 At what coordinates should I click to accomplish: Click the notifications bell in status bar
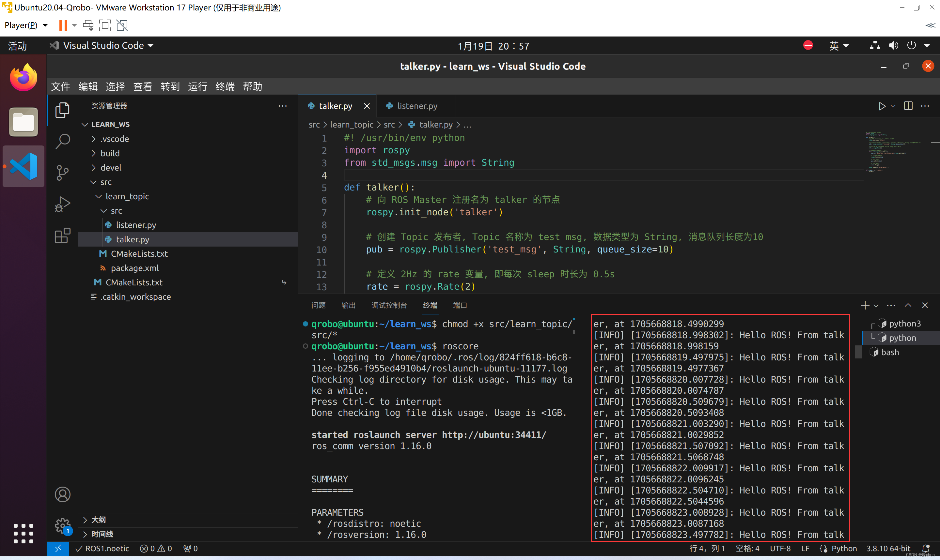[926, 548]
